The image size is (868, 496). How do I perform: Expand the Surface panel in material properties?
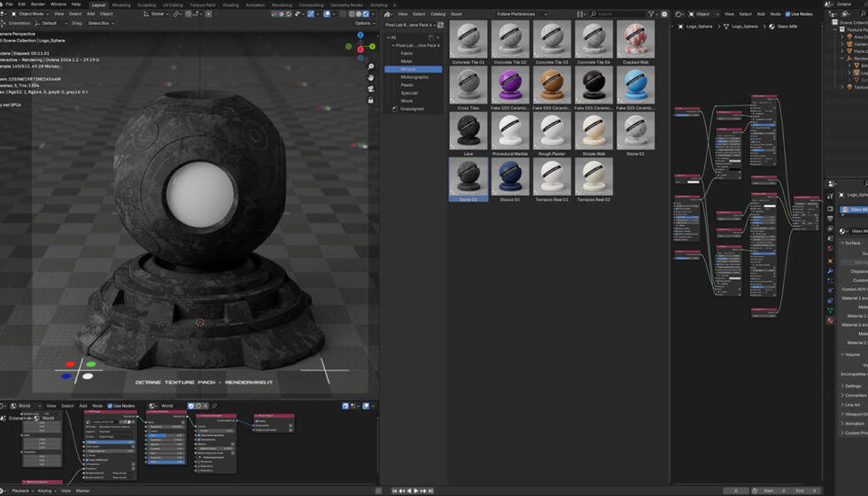[851, 243]
